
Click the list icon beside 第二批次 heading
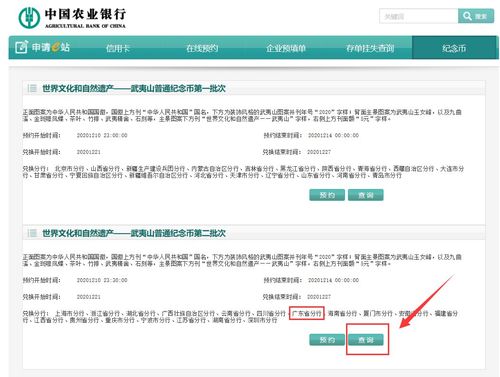[x=32, y=233]
